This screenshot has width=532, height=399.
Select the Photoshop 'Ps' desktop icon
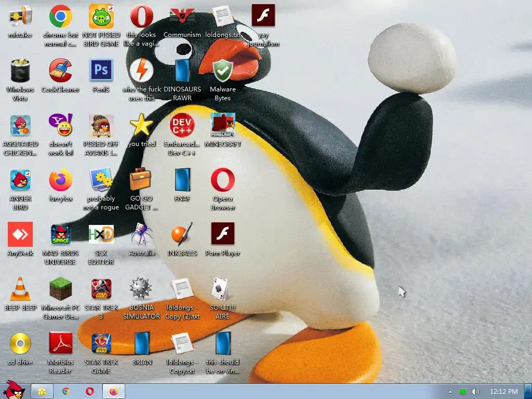[101, 70]
